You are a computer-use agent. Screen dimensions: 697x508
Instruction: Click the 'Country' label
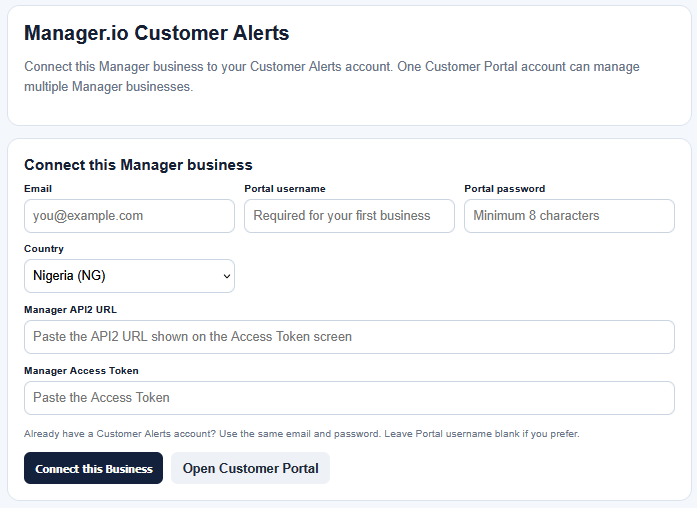point(44,249)
